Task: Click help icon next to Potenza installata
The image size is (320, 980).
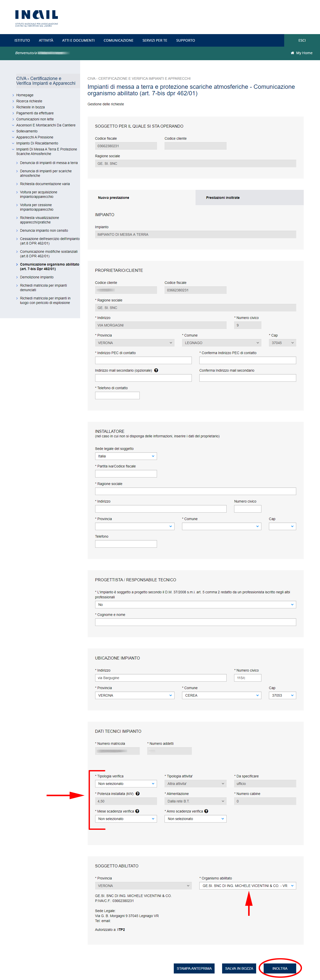Action: (x=137, y=794)
